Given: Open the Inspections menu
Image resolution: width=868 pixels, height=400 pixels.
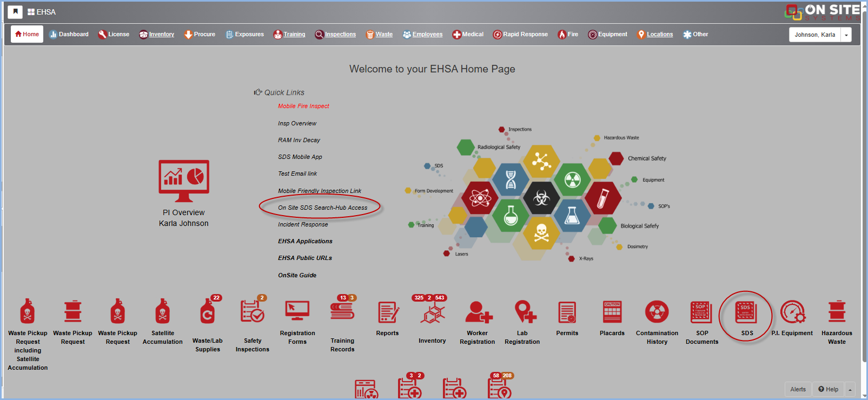Looking at the screenshot, I should coord(335,35).
